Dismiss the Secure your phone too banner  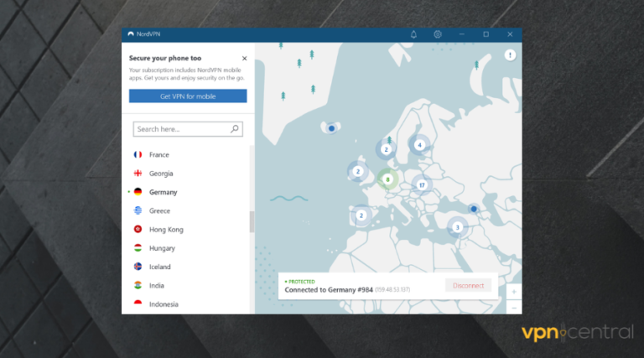(x=244, y=59)
